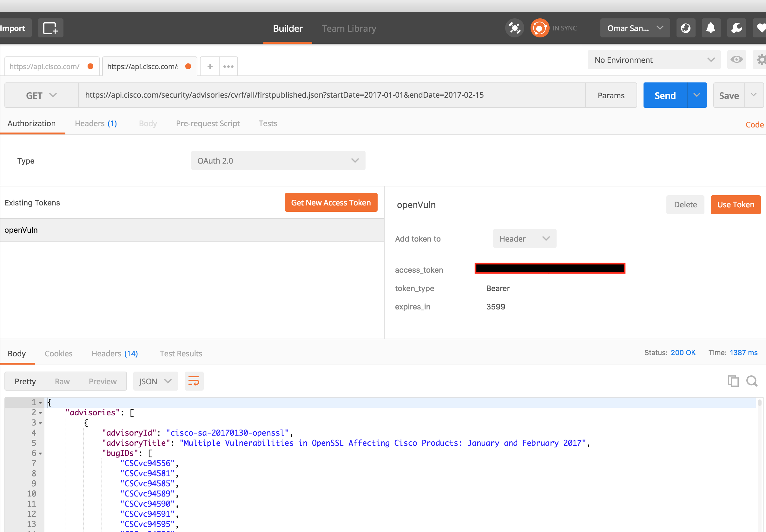766x532 pixels.
Task: Open the manage environments gear icon
Action: click(760, 60)
